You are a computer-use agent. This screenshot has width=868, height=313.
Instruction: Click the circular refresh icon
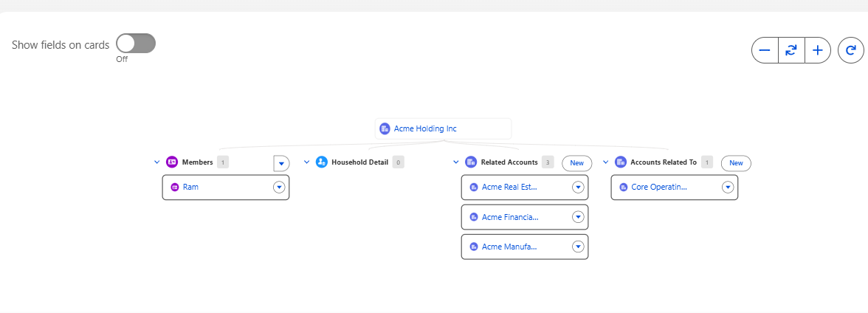point(851,50)
